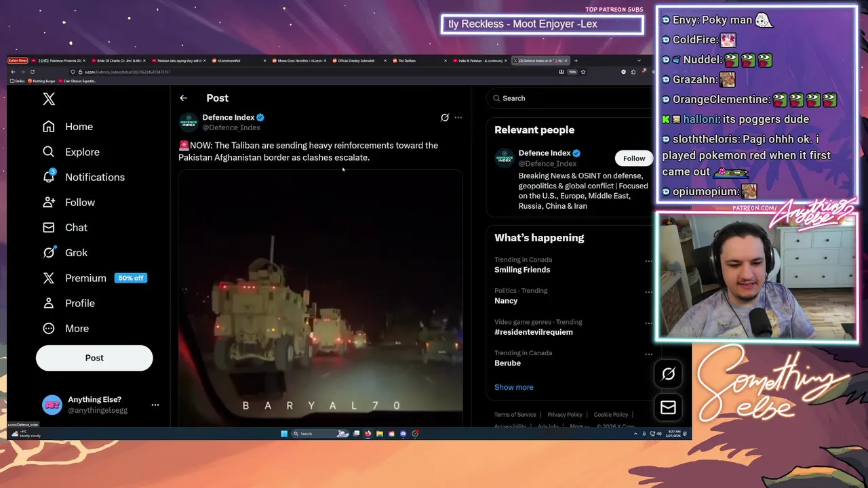Open the Nancy trending topic
The width and height of the screenshot is (868, 488).
[506, 301]
